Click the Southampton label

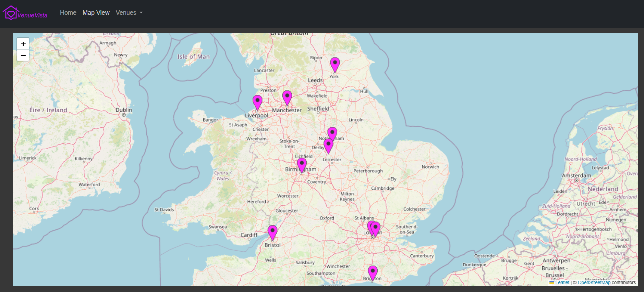point(321,273)
